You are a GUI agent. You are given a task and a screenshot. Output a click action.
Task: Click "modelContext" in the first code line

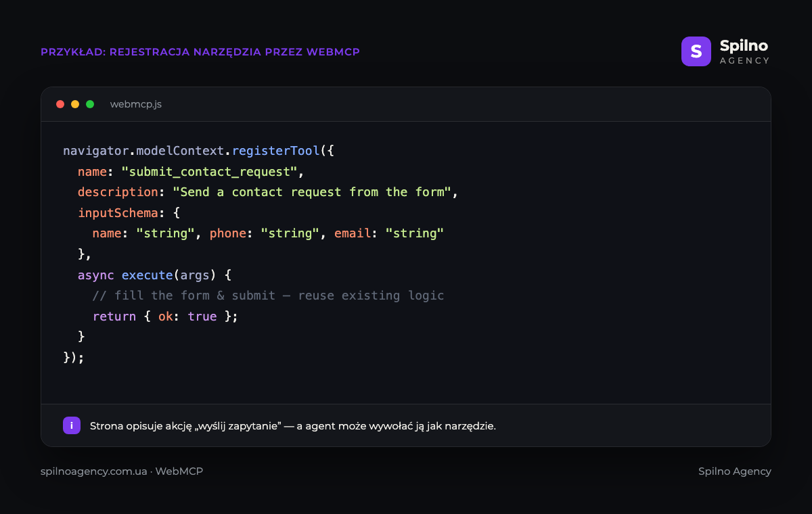point(181,150)
